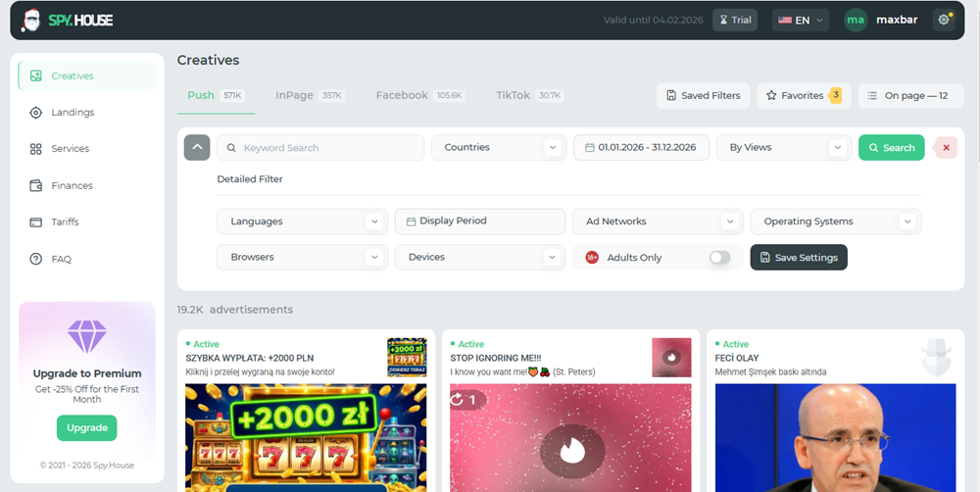
Task: Open the On page — 12 selector
Action: tap(910, 96)
